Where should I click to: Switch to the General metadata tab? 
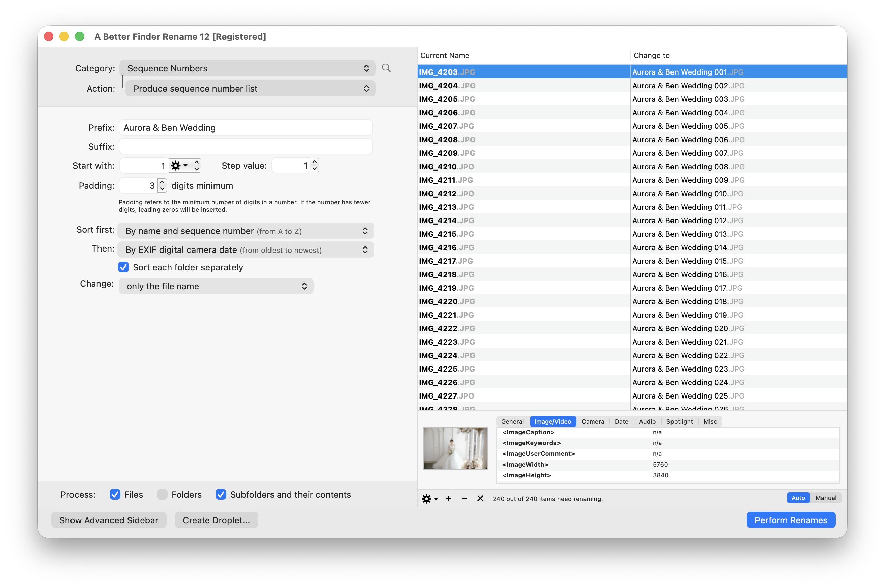click(512, 421)
